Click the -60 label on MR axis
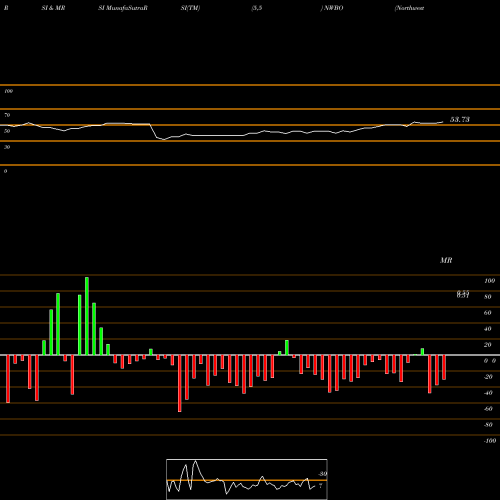Viewport: 500px width, 500px height. [x=488, y=409]
